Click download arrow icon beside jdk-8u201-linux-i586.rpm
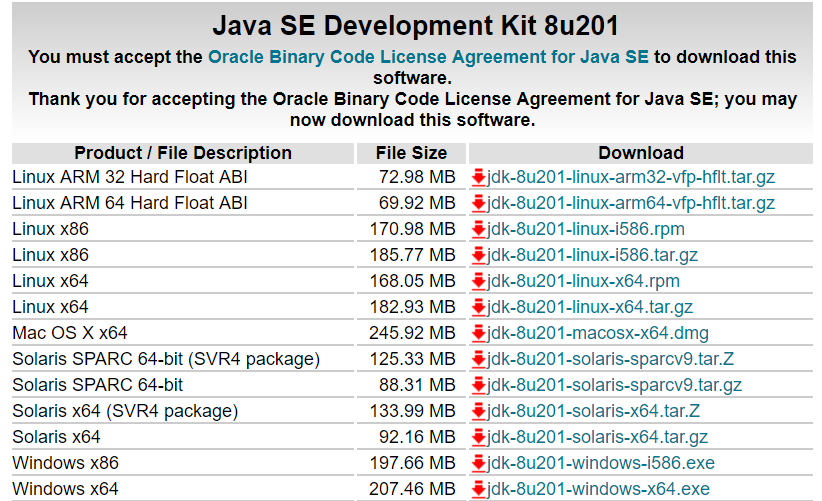822x501 pixels. [478, 230]
